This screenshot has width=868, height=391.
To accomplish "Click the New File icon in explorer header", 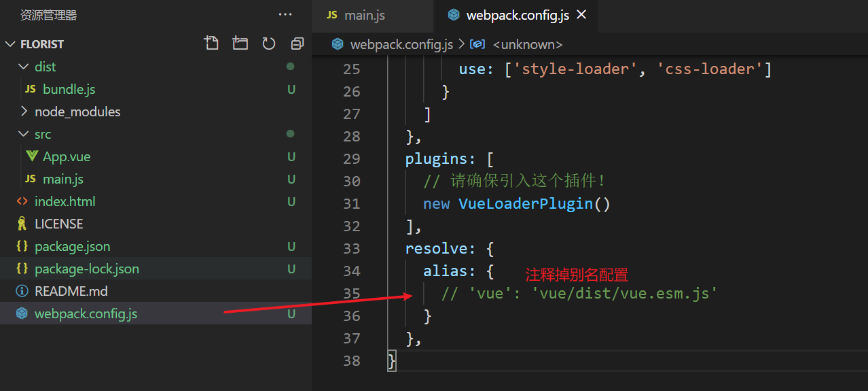I will [x=212, y=44].
